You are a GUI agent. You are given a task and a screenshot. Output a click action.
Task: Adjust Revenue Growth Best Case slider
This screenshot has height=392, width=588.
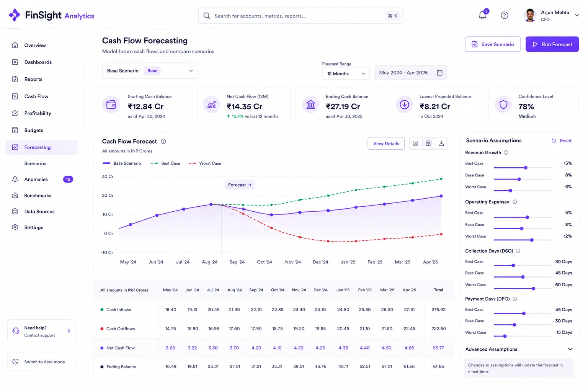(526, 168)
